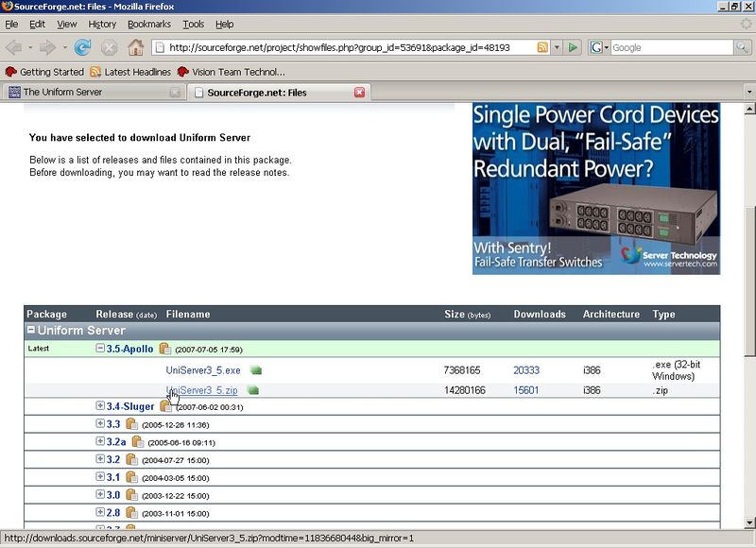Image resolution: width=756 pixels, height=548 pixels.
Task: Stop loading the page
Action: [x=109, y=47]
